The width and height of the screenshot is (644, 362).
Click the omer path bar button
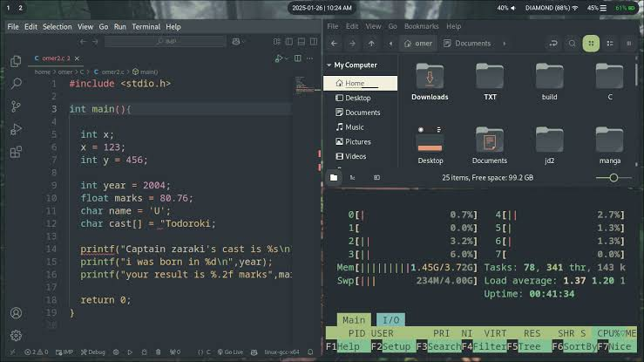pos(418,44)
